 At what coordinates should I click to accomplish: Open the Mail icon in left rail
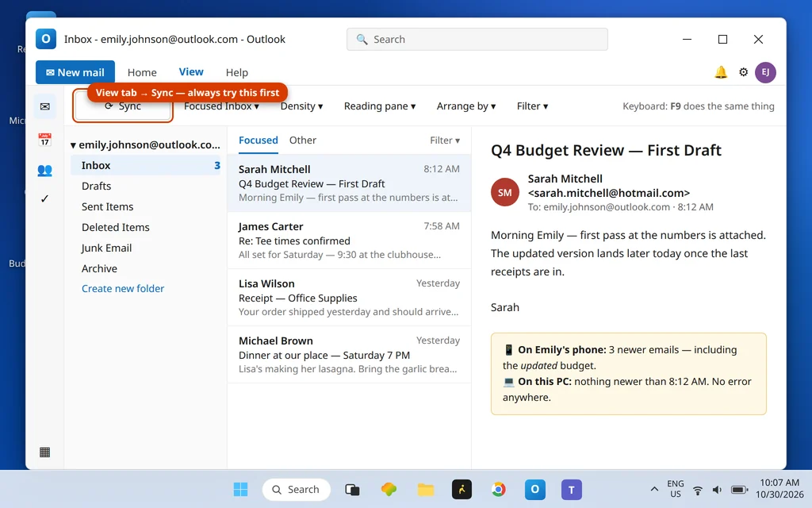tap(45, 107)
